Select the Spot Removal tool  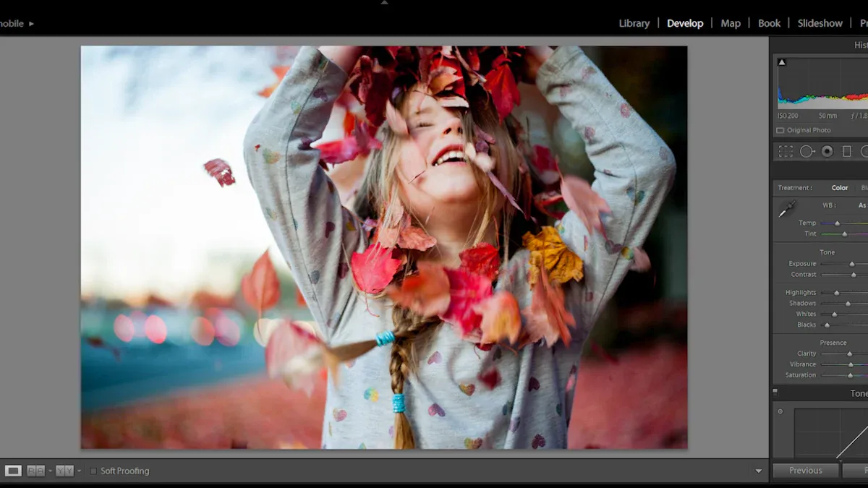pyautogui.click(x=806, y=151)
